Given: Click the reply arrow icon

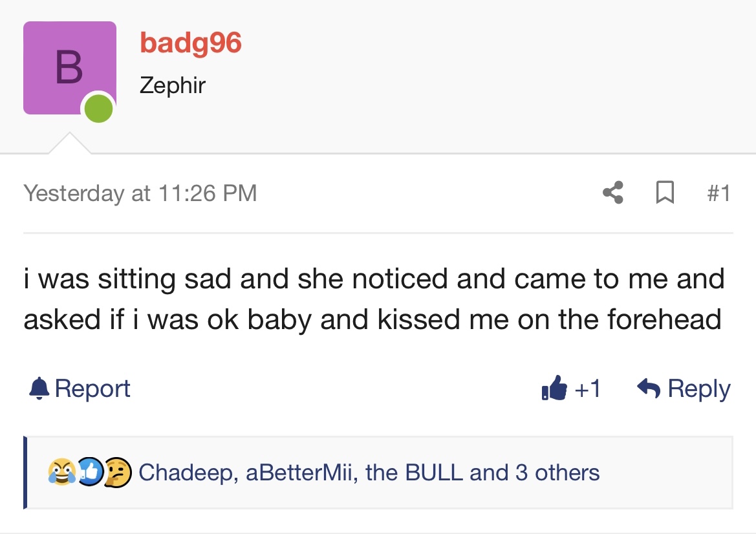Looking at the screenshot, I should [x=649, y=388].
